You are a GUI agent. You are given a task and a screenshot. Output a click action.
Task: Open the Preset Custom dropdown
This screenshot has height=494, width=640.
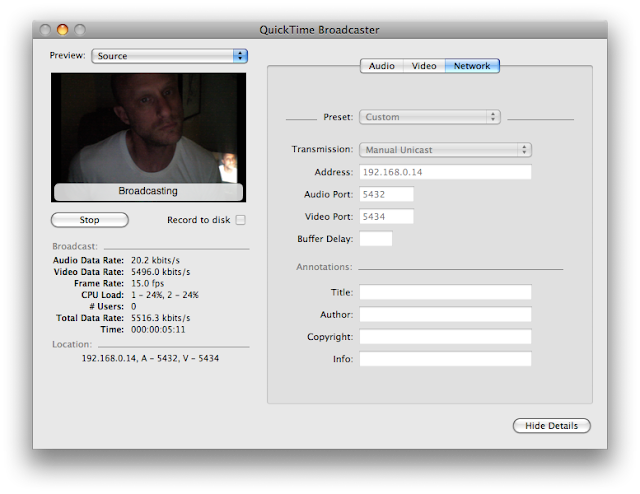430,117
